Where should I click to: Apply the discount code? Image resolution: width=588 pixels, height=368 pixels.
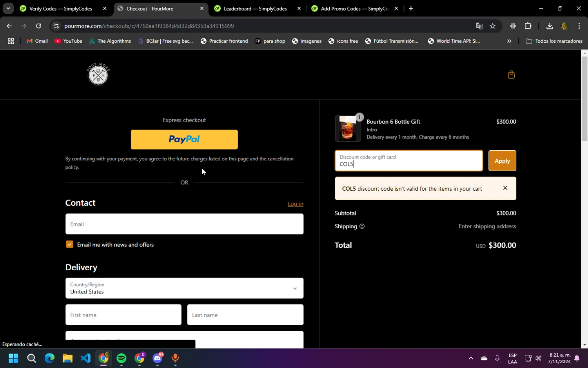502,161
